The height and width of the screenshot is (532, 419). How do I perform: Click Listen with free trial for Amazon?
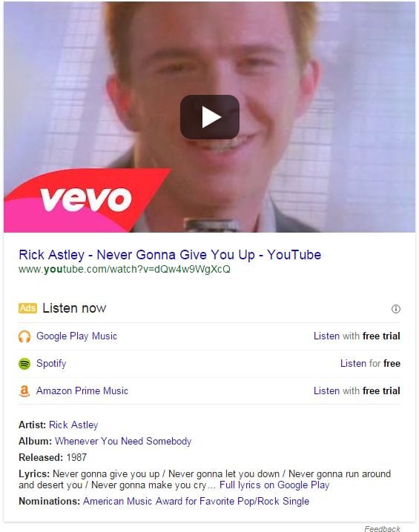click(357, 391)
